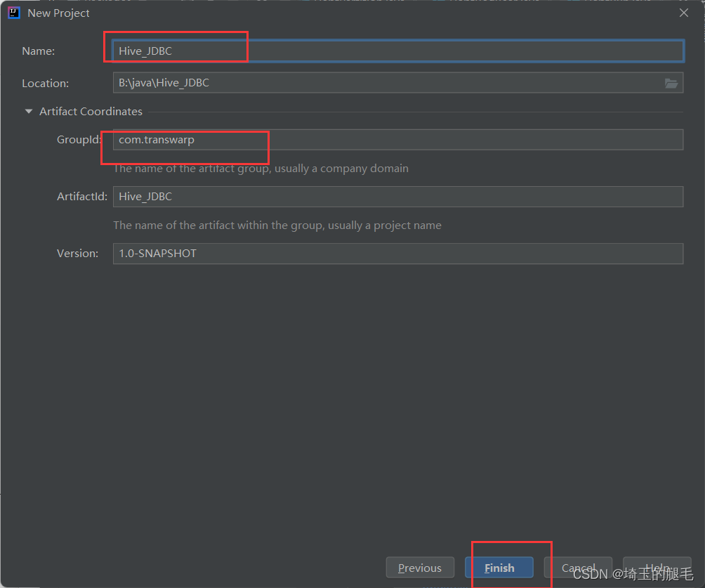Viewport: 705px width, 588px height.
Task: Click the Previous button
Action: tap(420, 568)
